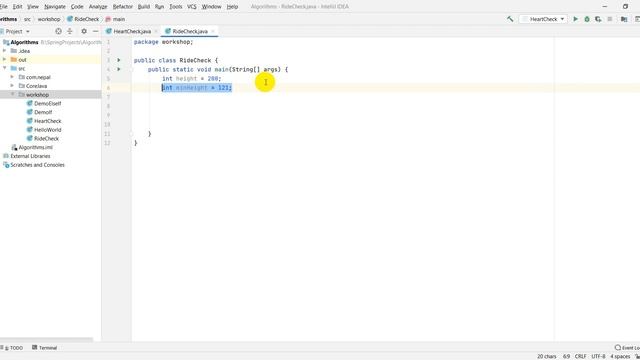This screenshot has width=640, height=360.
Task: Select the RideCheck.java editor tab
Action: (x=190, y=31)
